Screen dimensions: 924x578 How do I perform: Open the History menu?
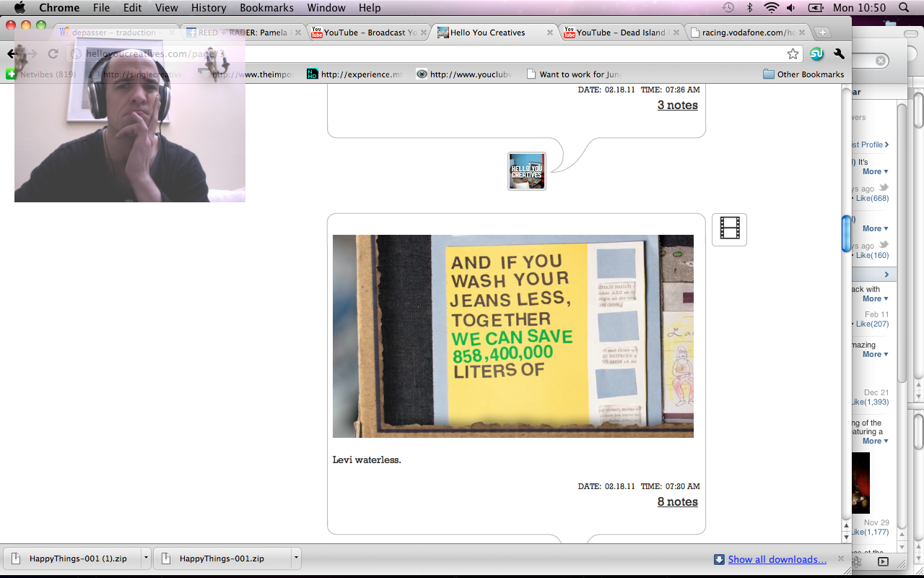point(209,8)
